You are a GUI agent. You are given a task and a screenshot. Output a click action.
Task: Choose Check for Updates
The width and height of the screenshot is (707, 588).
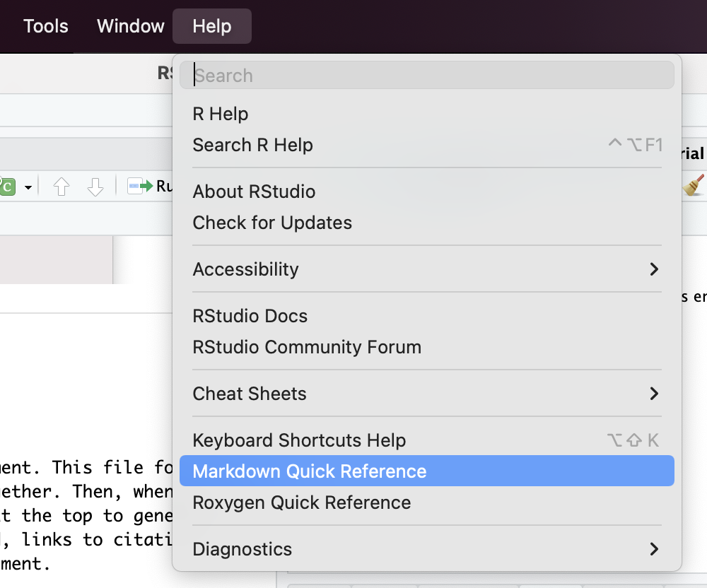coord(426,223)
